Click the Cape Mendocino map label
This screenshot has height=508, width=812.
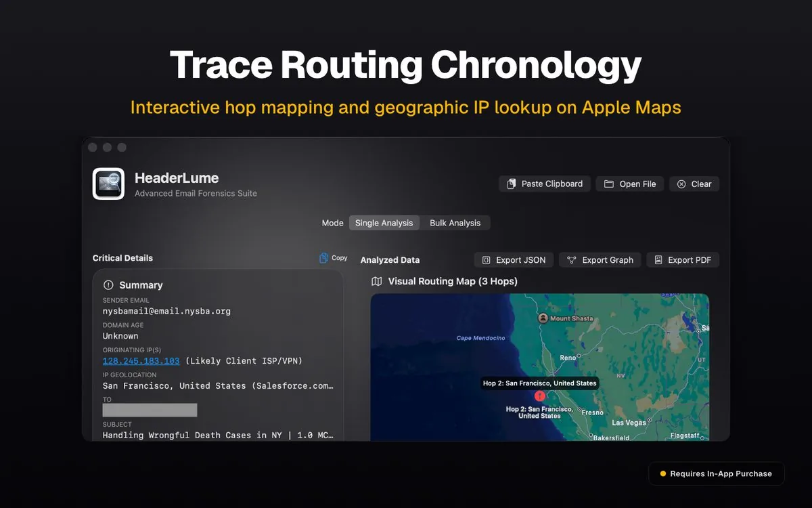[480, 338]
